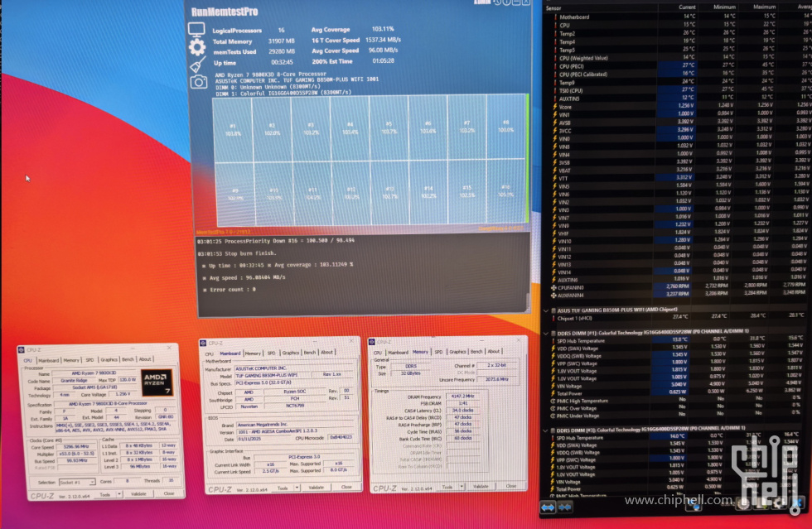Screen dimensions: 812x529
Task: Open the Tools dropdown arrow in CPU-Z CPU window
Action: (x=119, y=494)
